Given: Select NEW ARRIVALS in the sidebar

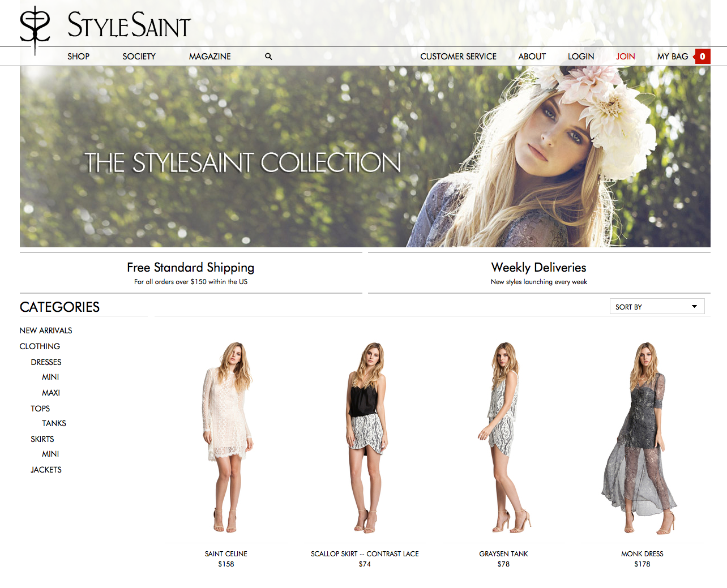Looking at the screenshot, I should [45, 330].
